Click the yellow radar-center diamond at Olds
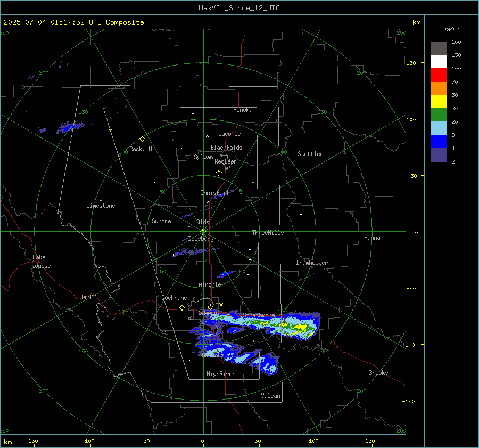The image size is (479, 448). pyautogui.click(x=203, y=232)
